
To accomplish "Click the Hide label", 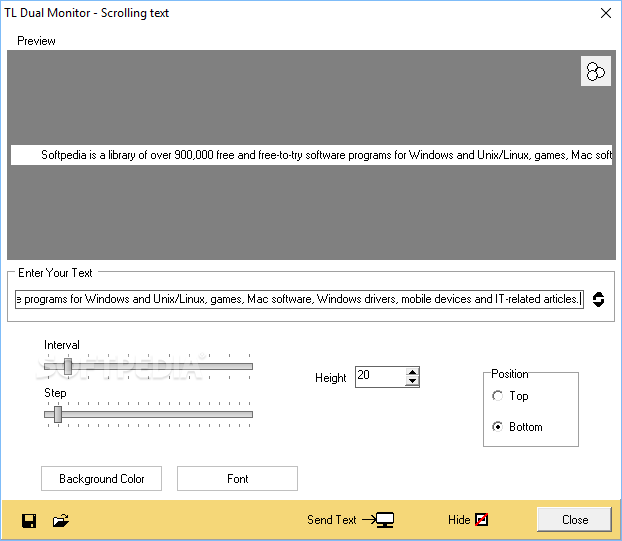I will pyautogui.click(x=459, y=520).
